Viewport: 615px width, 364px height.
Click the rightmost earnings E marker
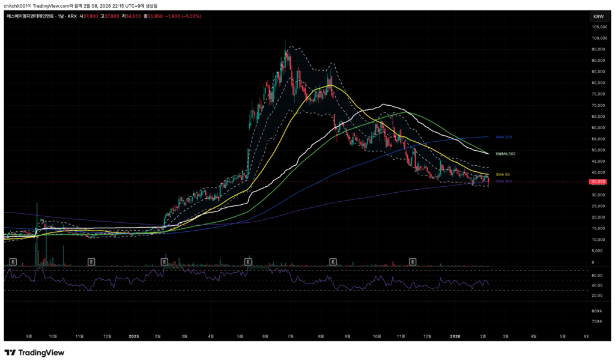413,262
